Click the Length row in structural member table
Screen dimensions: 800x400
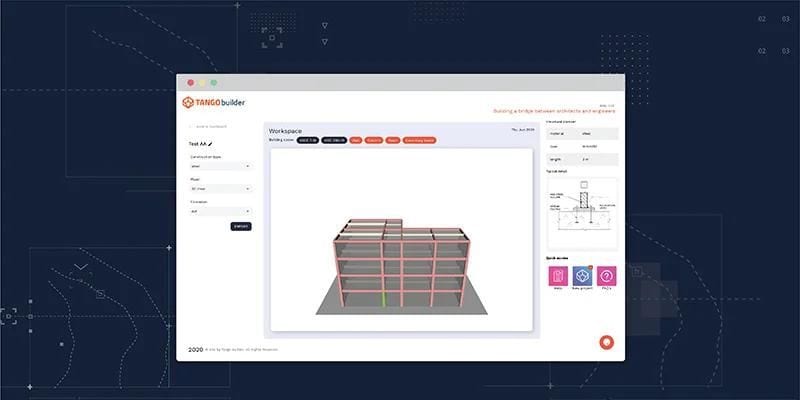tap(582, 160)
